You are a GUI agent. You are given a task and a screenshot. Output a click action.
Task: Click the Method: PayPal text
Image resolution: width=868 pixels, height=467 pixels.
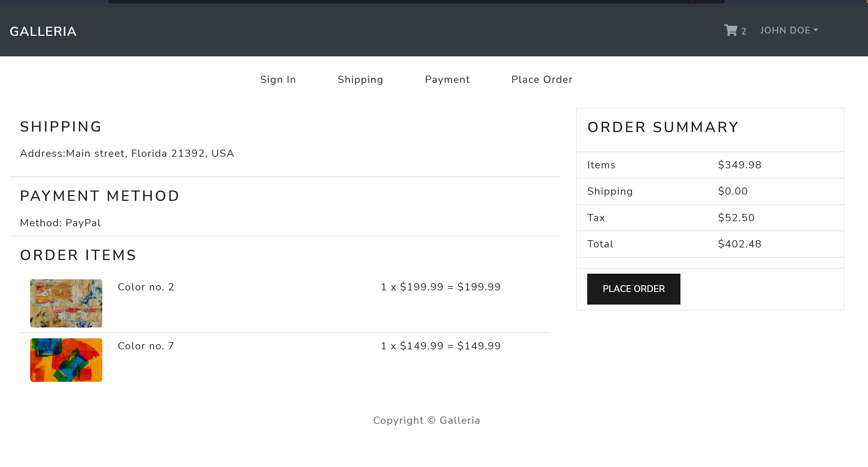(60, 222)
